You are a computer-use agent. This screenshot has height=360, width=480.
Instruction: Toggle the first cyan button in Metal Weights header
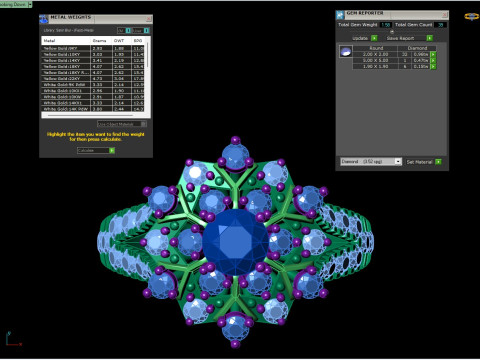pyautogui.click(x=128, y=30)
